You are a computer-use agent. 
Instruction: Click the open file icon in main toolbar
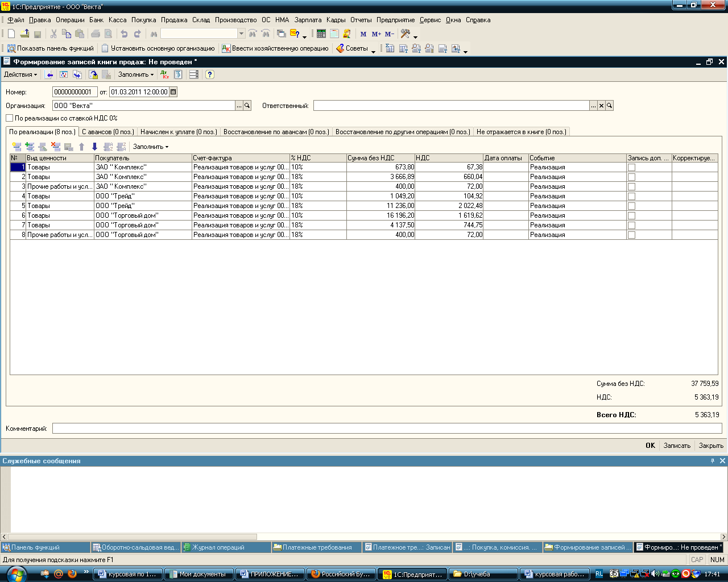click(24, 34)
